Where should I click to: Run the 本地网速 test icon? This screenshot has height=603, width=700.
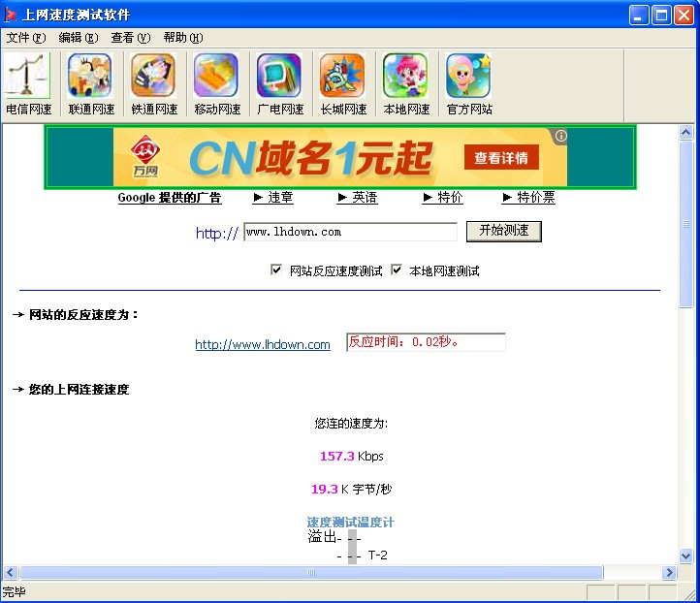[x=406, y=84]
